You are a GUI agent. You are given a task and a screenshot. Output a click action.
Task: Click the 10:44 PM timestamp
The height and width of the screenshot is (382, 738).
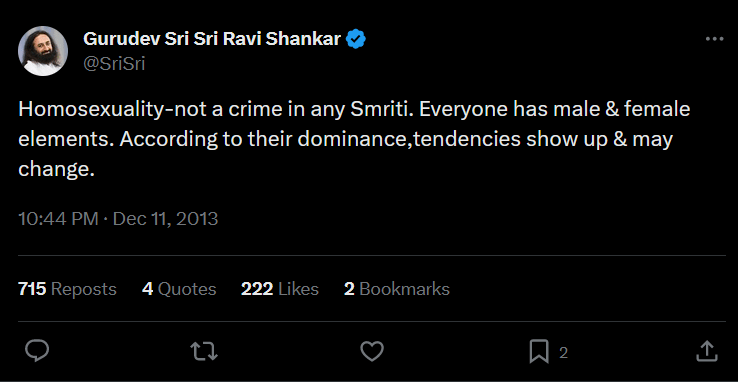click(x=58, y=219)
